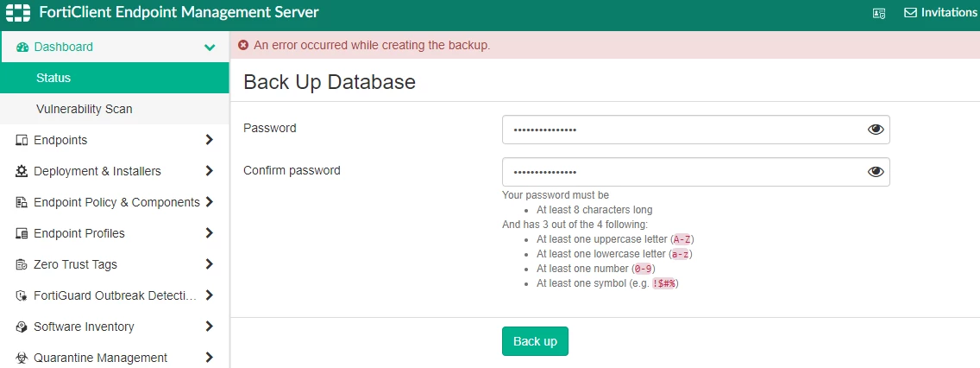Click the 'Confirm password' label
Image resolution: width=980 pixels, height=368 pixels.
292,170
